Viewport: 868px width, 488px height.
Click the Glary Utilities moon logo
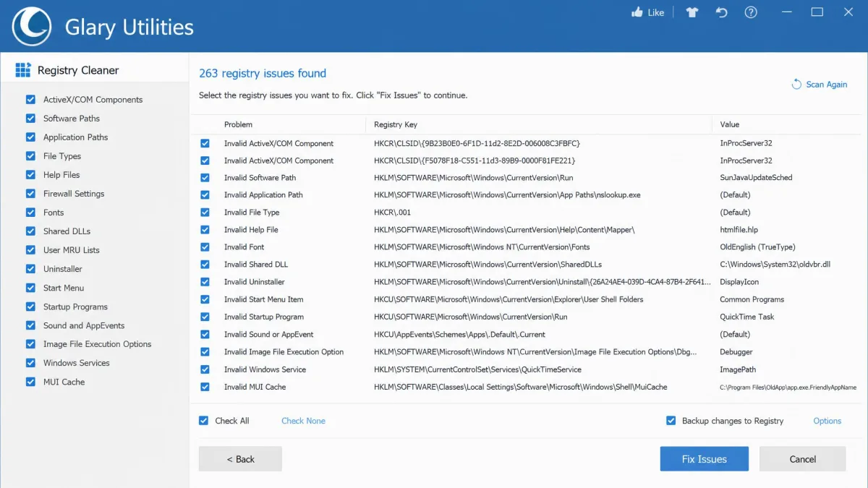coord(30,25)
